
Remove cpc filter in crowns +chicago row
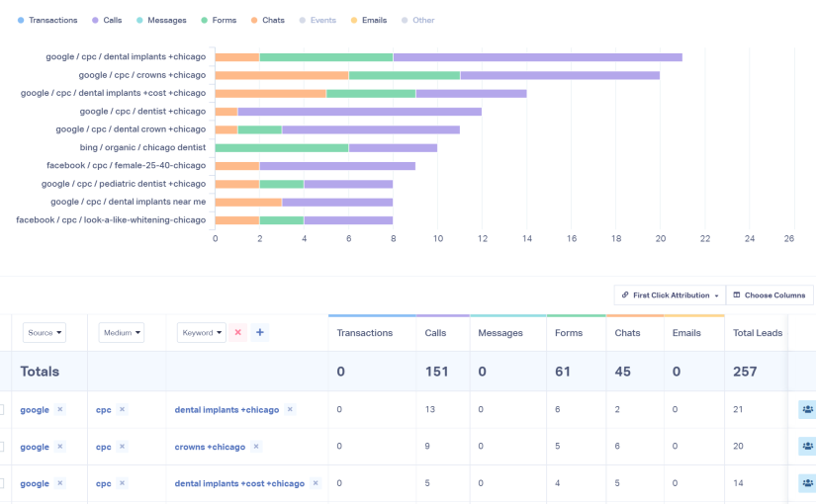click(122, 447)
